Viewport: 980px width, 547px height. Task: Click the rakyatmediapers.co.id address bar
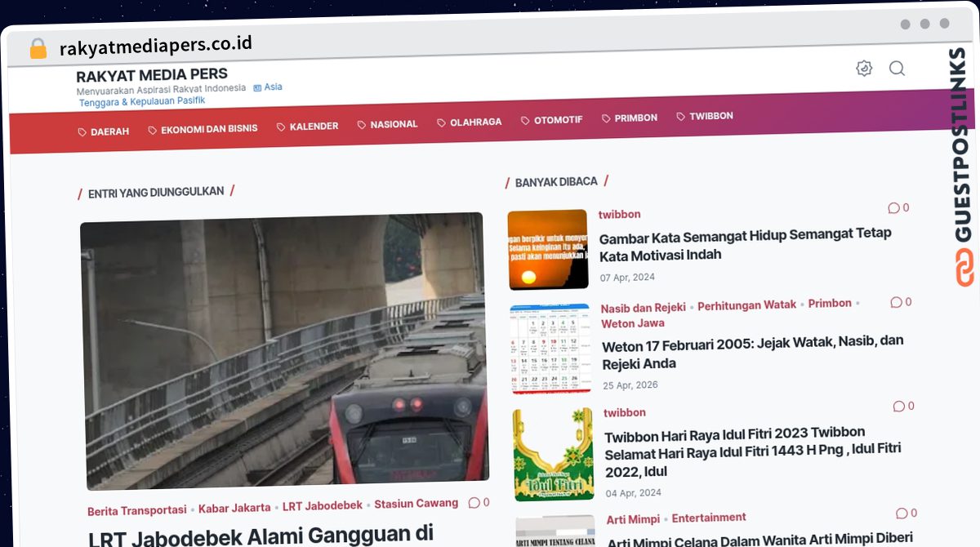[155, 46]
